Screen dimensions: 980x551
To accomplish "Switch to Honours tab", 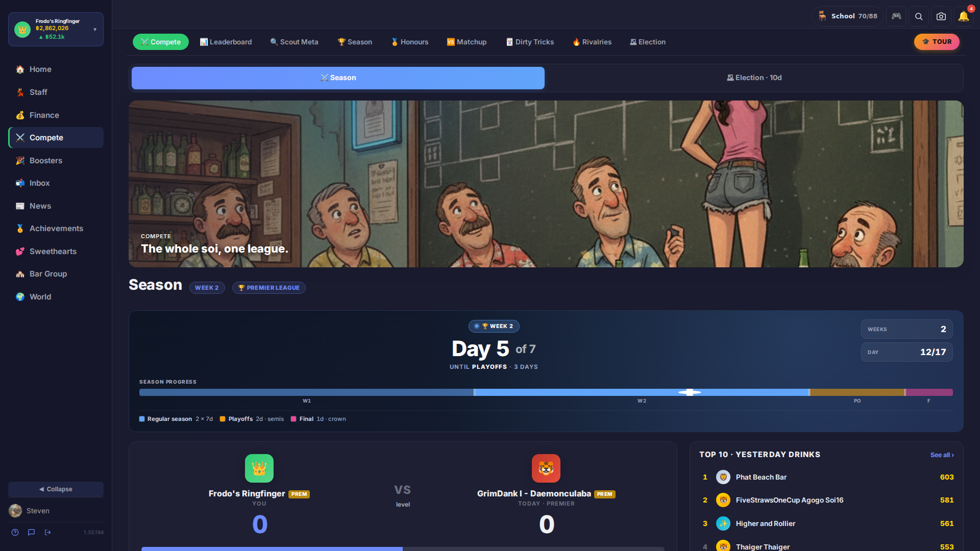I will click(x=409, y=42).
